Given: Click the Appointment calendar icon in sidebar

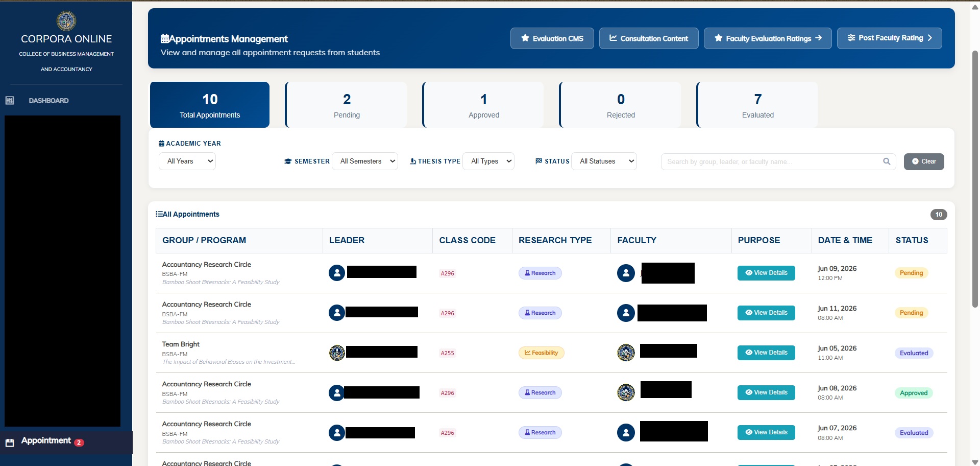Looking at the screenshot, I should coord(10,442).
